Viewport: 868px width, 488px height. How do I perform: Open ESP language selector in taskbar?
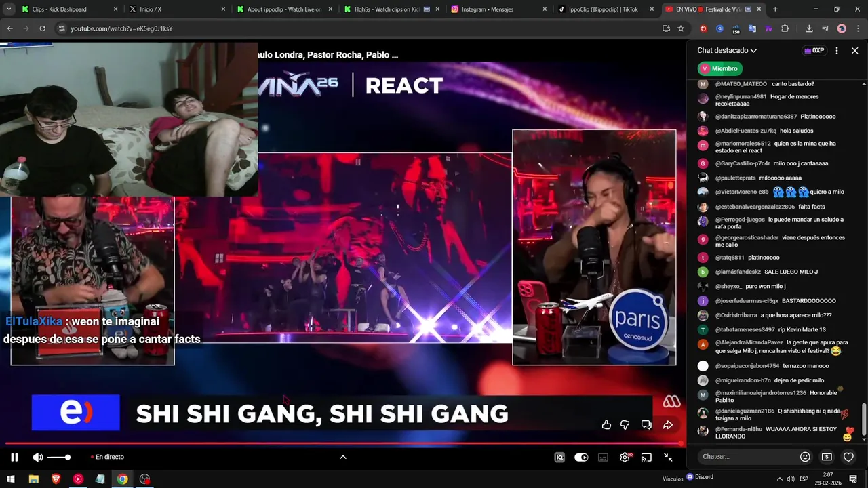(804, 479)
